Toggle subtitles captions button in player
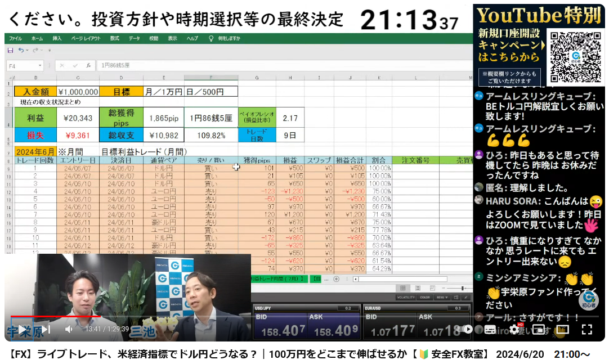The image size is (609, 364). point(490,329)
